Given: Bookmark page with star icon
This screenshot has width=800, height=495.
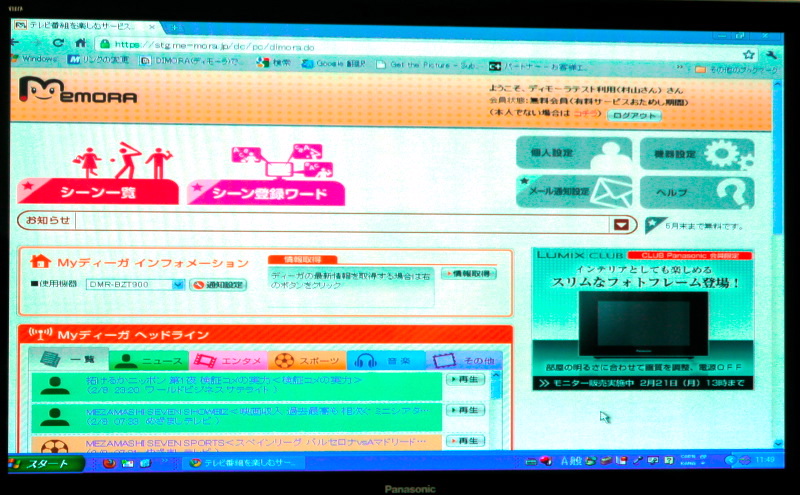Looking at the screenshot, I should tap(748, 55).
